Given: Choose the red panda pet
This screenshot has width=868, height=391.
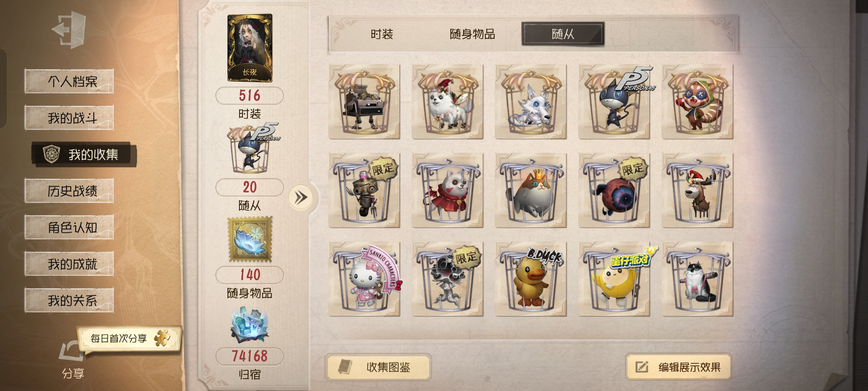Looking at the screenshot, I should coord(697,102).
